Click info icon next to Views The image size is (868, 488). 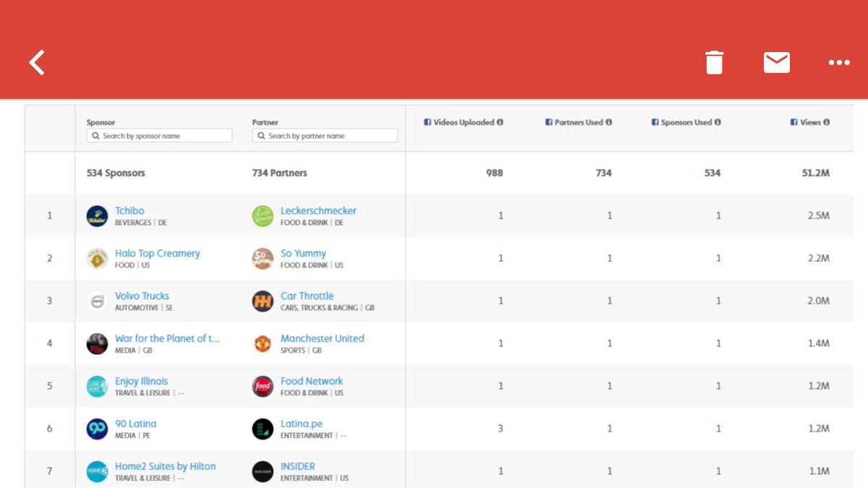click(x=826, y=122)
